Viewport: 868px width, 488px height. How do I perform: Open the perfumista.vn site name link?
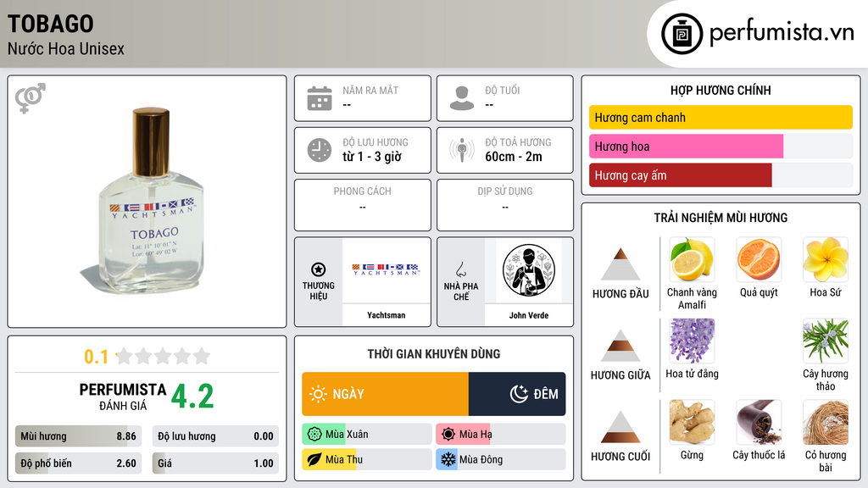[782, 32]
